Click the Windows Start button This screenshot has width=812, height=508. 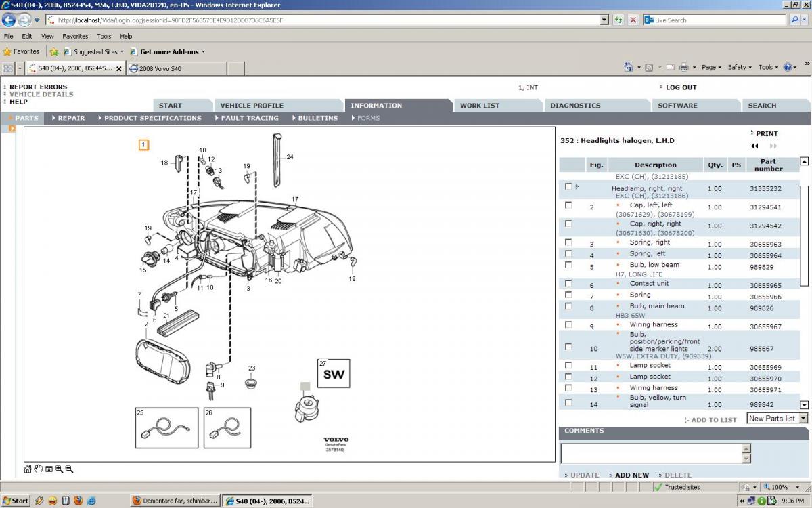pos(16,501)
